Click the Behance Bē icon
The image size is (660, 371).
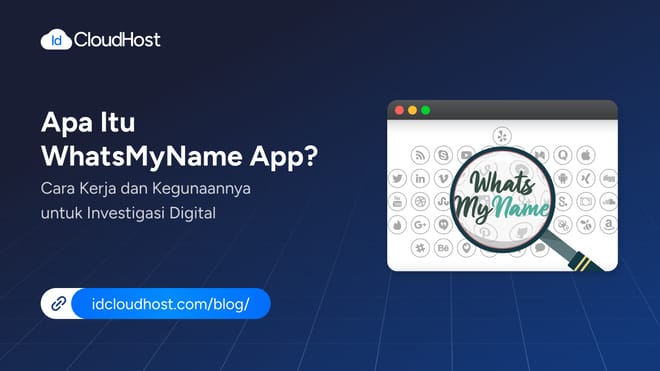point(443,248)
